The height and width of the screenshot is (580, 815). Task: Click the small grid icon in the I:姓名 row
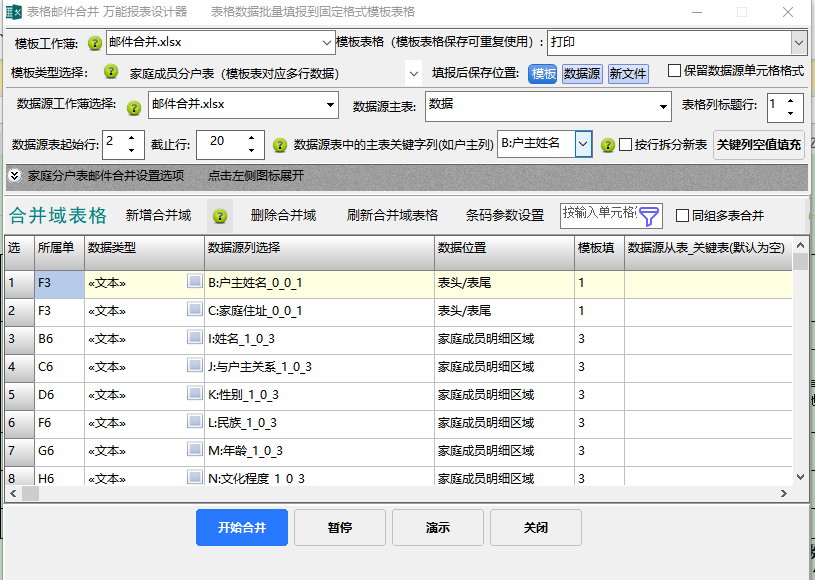(x=194, y=338)
